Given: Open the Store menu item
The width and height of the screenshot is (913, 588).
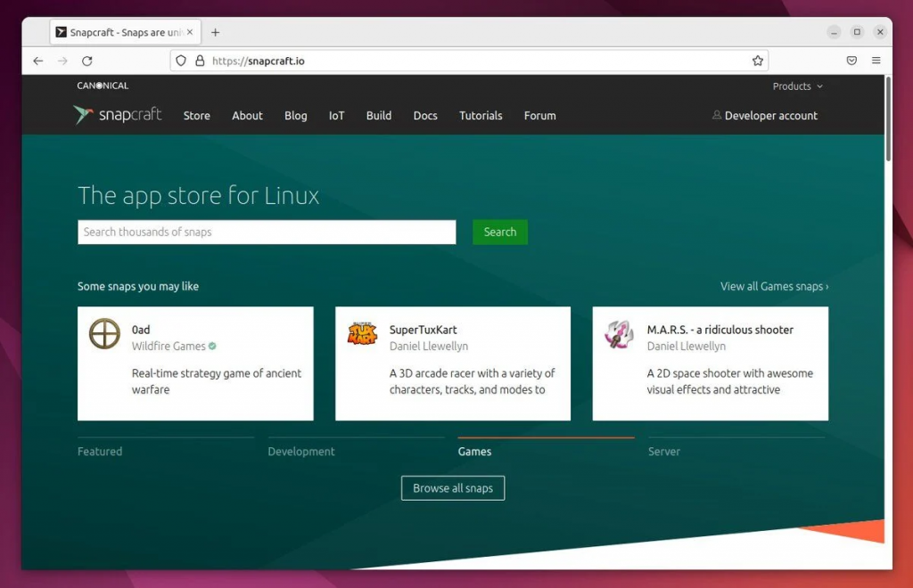Looking at the screenshot, I should pos(197,116).
